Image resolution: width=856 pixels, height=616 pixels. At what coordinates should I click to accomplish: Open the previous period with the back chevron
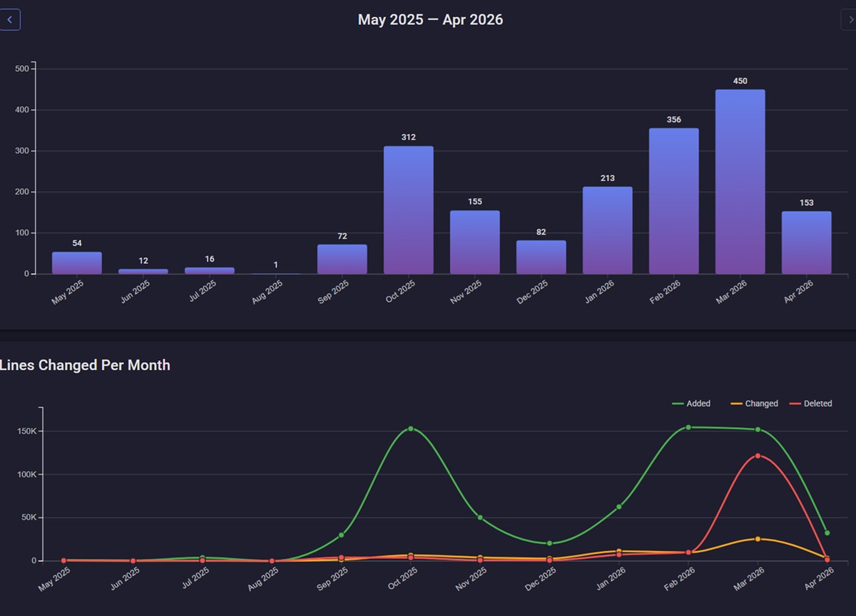pos(10,19)
